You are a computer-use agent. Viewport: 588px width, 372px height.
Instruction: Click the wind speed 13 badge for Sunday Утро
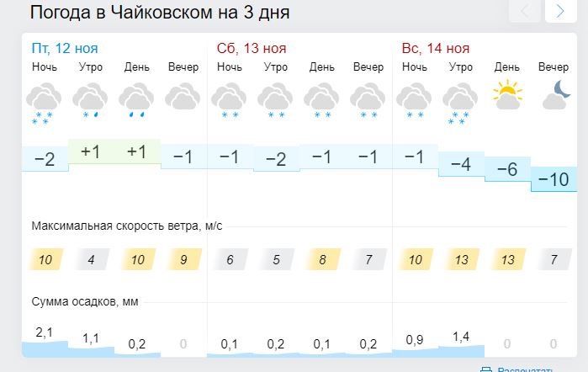[x=462, y=259]
